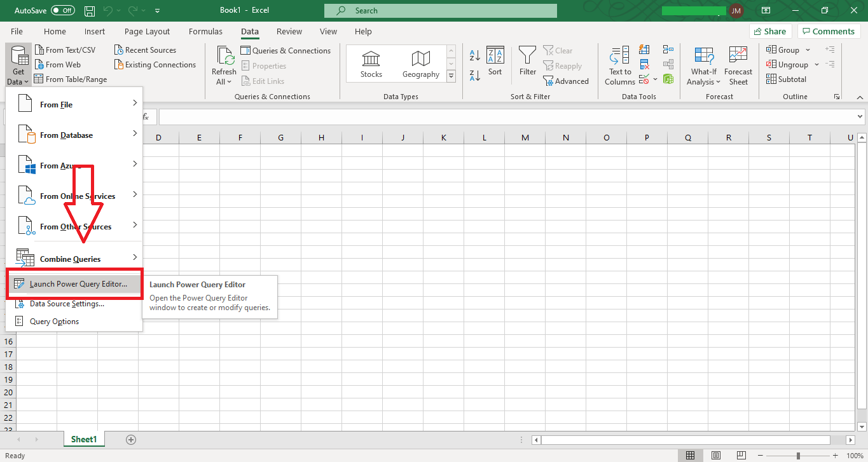Select Launch Power Query Editor
868x462 pixels.
[74, 284]
